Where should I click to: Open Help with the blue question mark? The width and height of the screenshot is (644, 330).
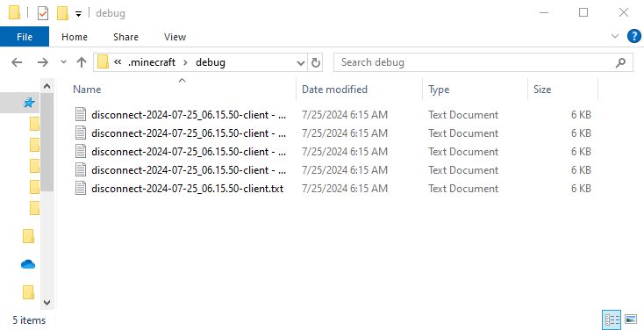(634, 36)
